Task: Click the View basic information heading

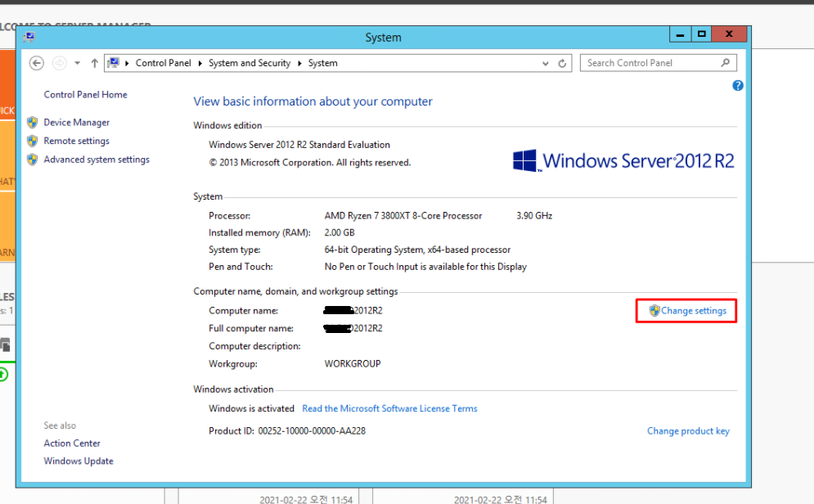Action: pyautogui.click(x=313, y=101)
